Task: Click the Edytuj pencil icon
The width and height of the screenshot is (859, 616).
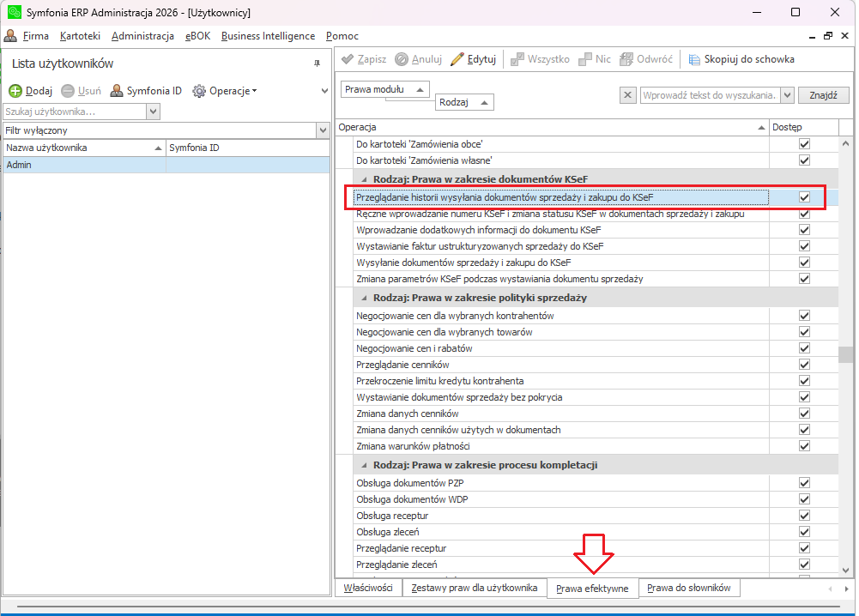Action: point(457,59)
